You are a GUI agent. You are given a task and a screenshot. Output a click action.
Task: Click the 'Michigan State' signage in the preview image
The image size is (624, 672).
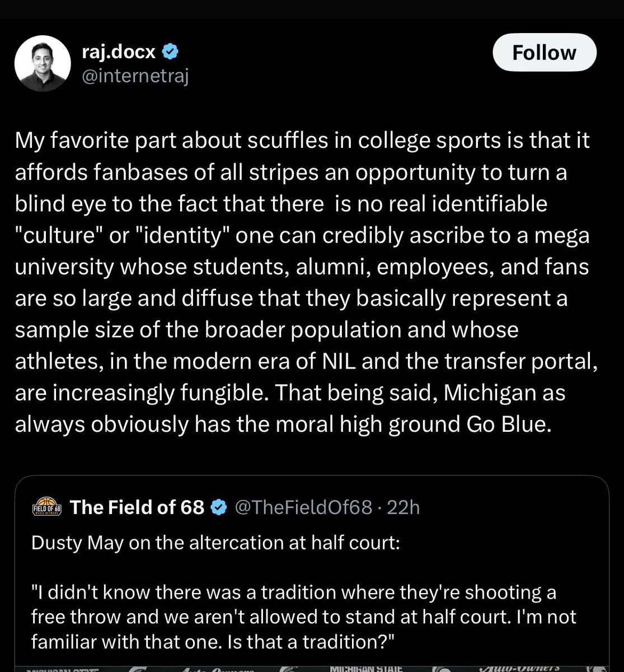click(x=367, y=667)
